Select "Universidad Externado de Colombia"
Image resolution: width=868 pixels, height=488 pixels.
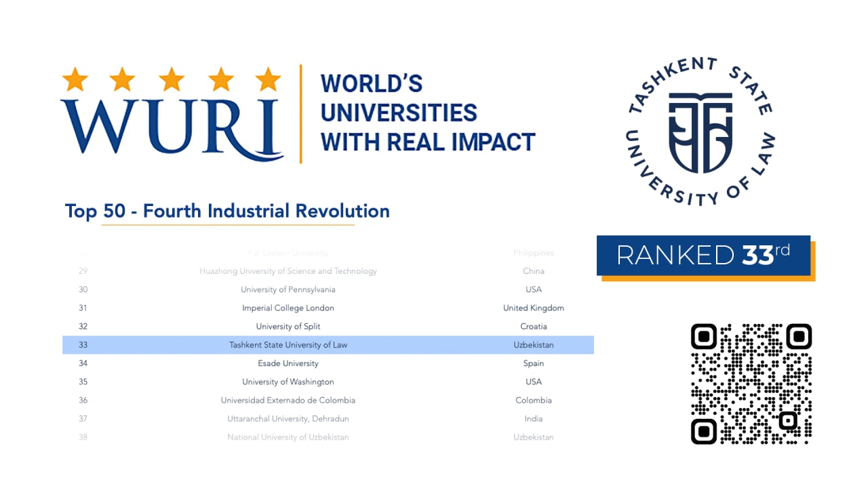coord(288,401)
